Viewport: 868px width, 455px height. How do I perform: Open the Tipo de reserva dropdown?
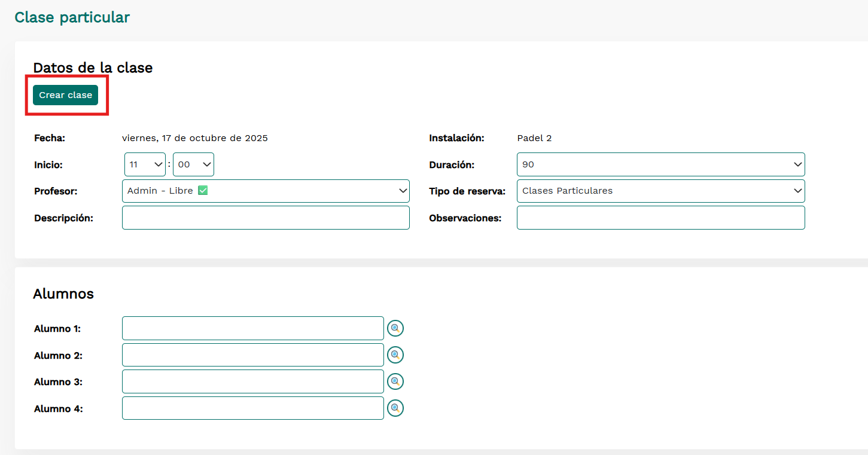pos(660,191)
